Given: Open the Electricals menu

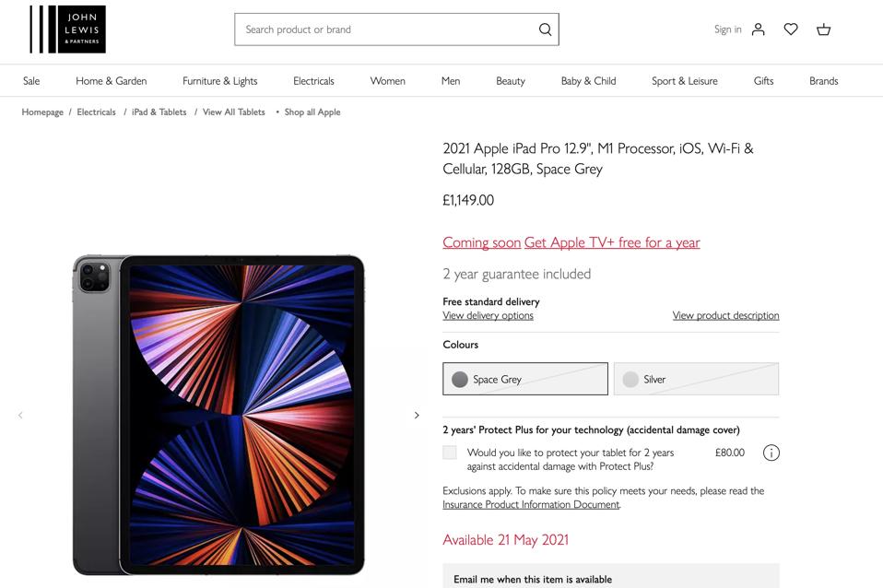Looking at the screenshot, I should click(313, 81).
